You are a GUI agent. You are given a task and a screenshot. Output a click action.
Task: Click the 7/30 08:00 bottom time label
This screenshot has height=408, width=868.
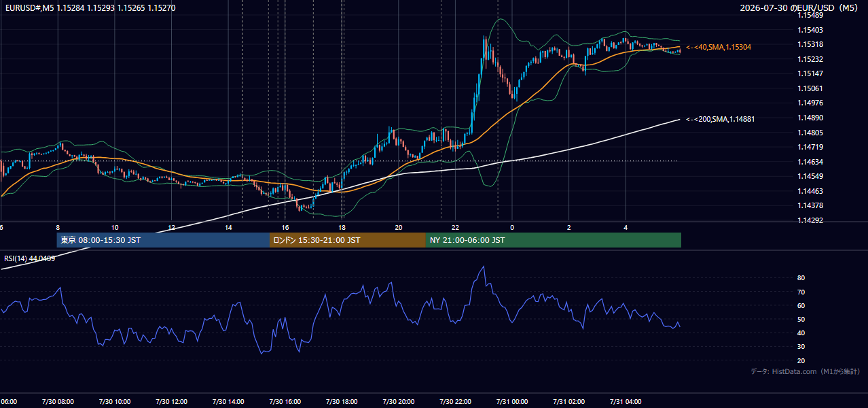58,402
